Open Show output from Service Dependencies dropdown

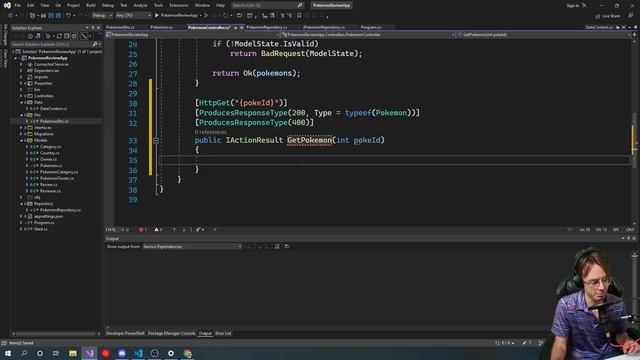pyautogui.click(x=192, y=247)
